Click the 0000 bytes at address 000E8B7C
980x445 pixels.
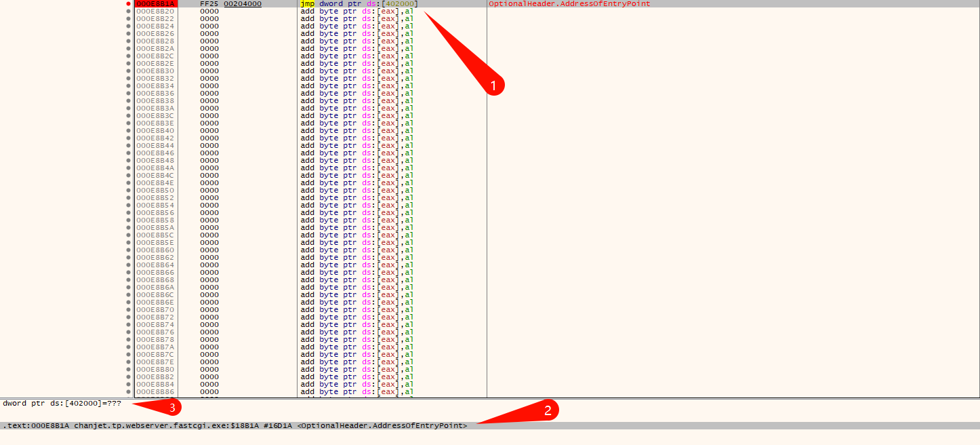(209, 355)
